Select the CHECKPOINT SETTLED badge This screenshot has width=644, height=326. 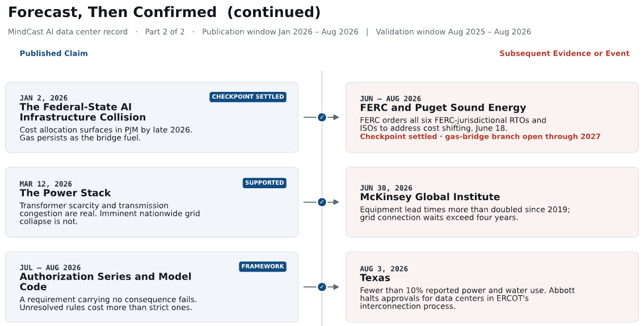pyautogui.click(x=247, y=97)
